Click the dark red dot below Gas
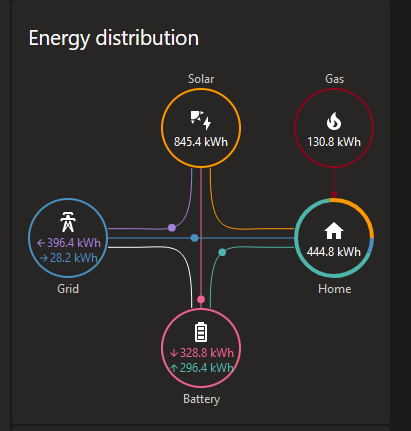411x431 pixels. 334,194
